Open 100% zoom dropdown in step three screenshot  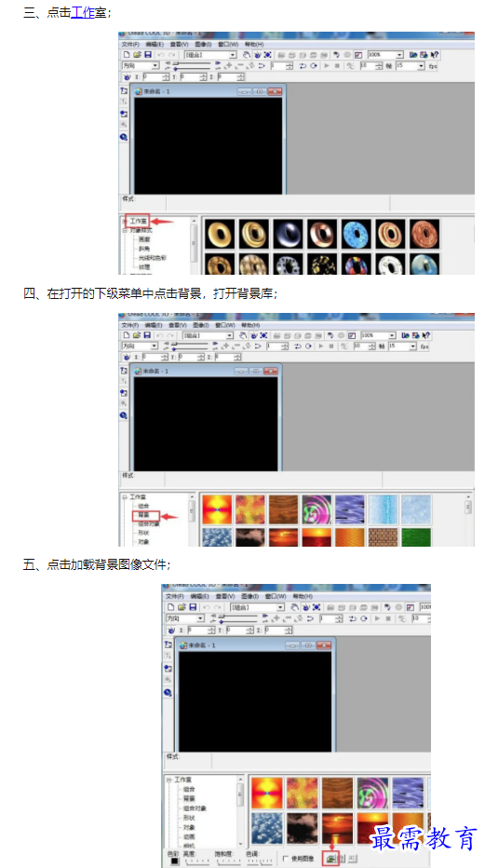click(386, 55)
